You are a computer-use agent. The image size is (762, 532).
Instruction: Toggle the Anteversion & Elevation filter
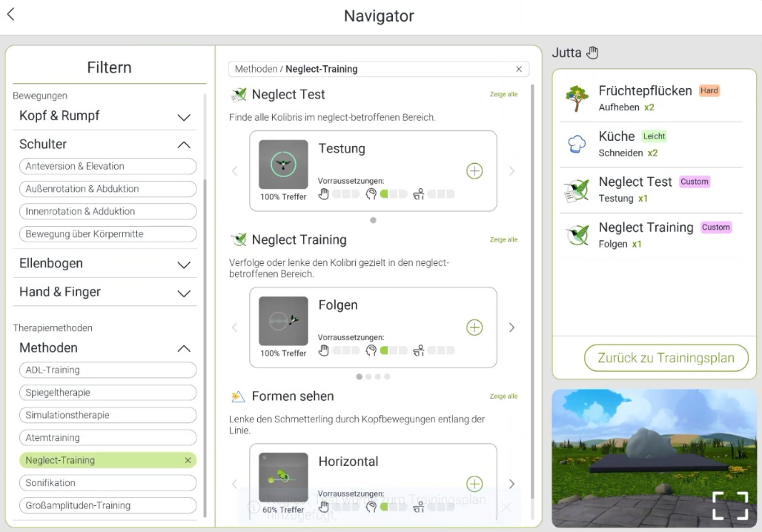click(x=107, y=167)
